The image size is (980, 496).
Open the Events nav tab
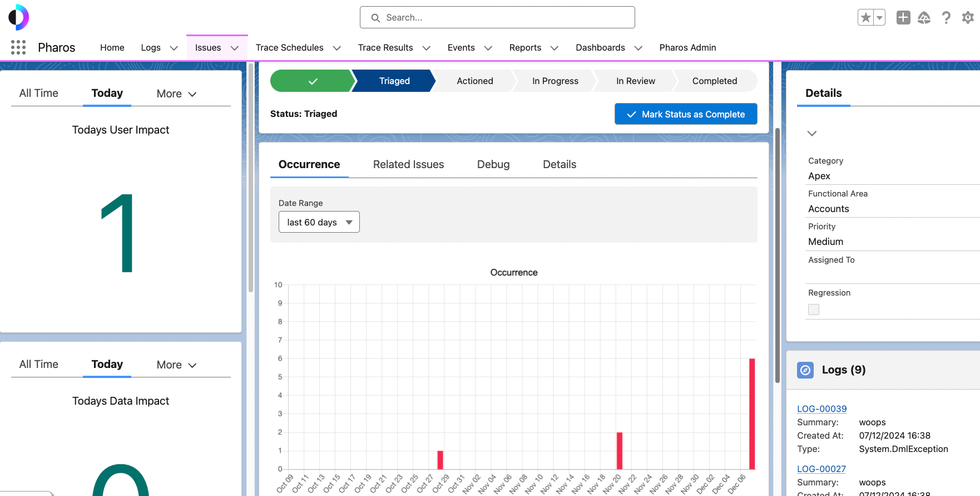coord(461,48)
